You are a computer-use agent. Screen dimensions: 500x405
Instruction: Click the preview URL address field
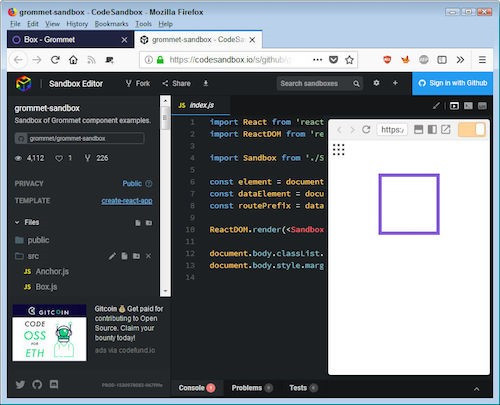[392, 129]
